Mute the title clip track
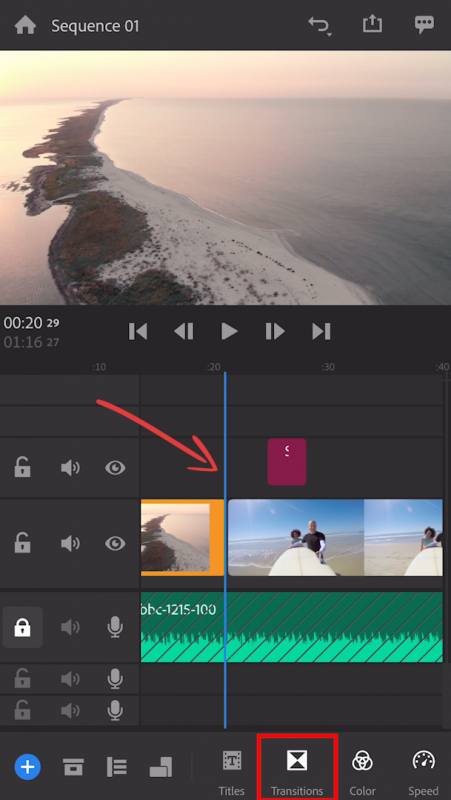 point(70,468)
